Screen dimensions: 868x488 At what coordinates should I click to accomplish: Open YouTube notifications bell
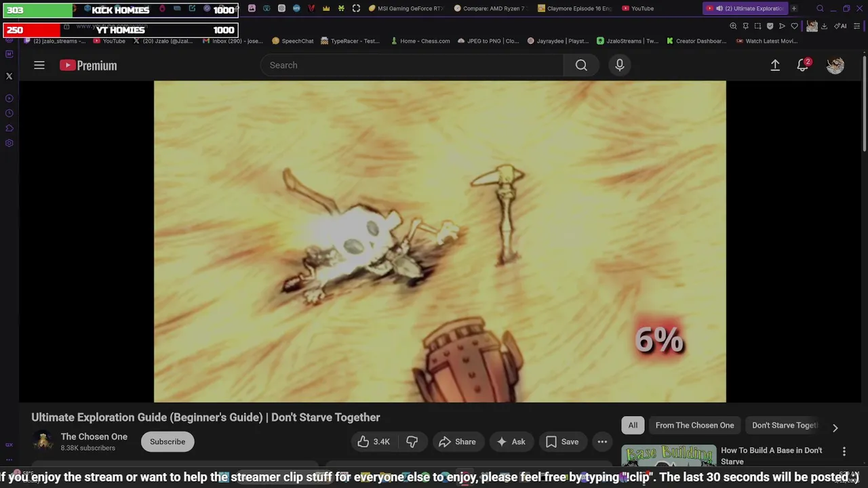pyautogui.click(x=802, y=65)
